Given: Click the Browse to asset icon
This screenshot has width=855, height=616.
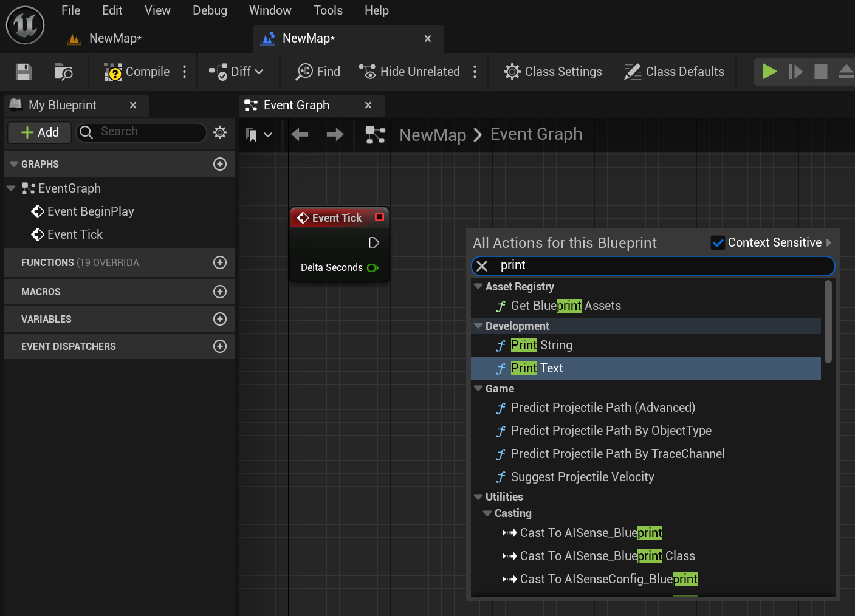Looking at the screenshot, I should pyautogui.click(x=63, y=72).
